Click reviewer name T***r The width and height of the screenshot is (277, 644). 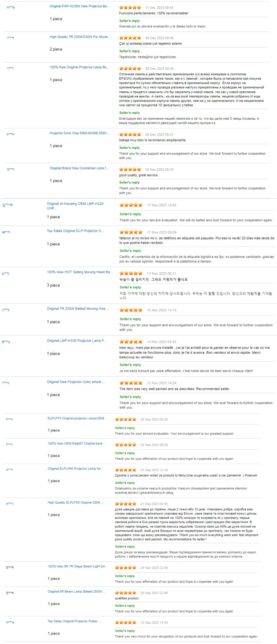6,383
